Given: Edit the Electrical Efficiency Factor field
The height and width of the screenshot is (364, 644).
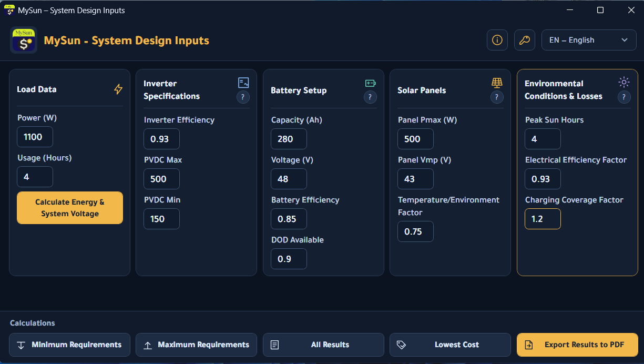Looking at the screenshot, I should (x=543, y=179).
